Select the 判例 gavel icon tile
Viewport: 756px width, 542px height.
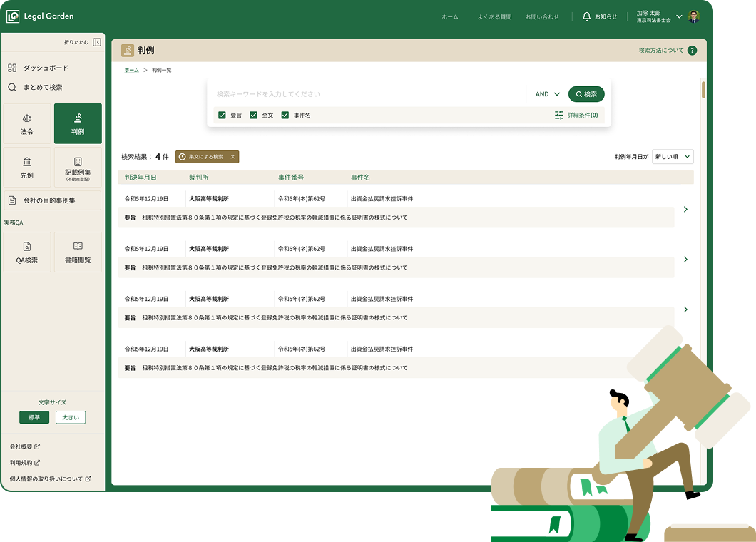coord(78,124)
